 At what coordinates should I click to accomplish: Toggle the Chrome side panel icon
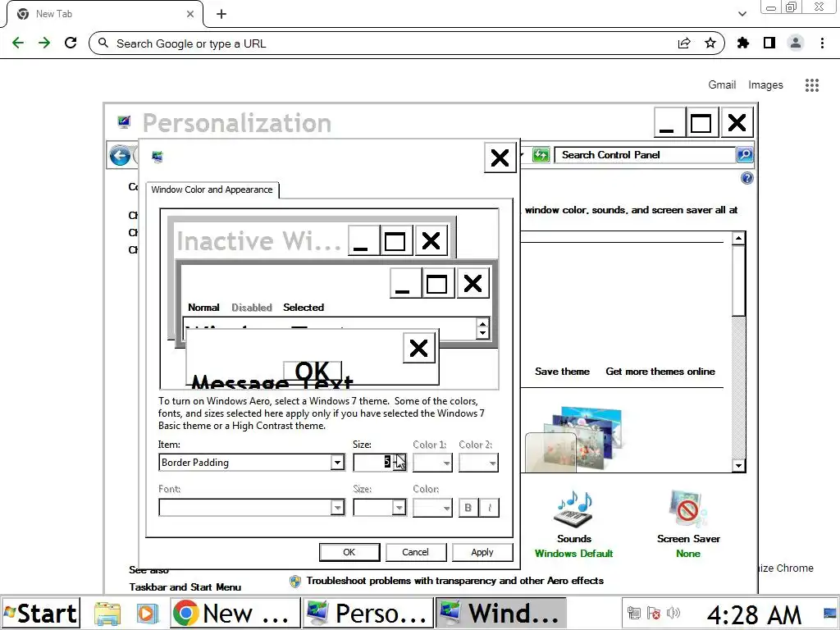[769, 43]
